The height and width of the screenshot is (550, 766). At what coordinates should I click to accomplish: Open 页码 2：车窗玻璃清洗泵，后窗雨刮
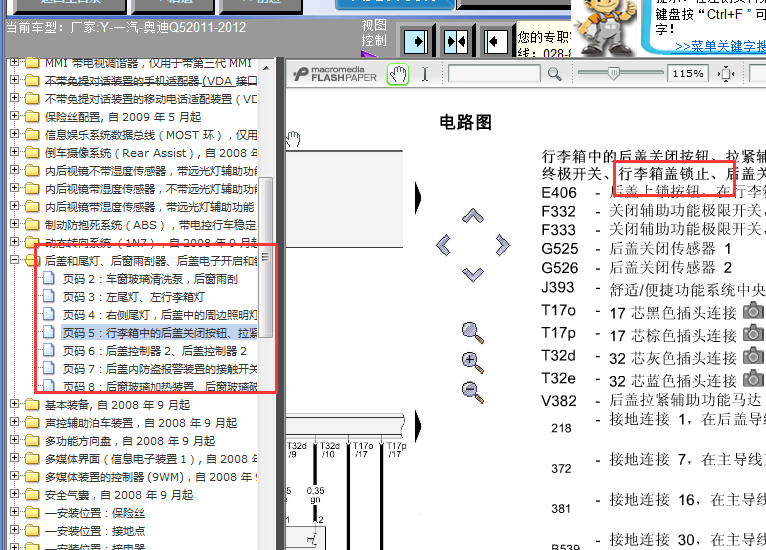click(150, 279)
